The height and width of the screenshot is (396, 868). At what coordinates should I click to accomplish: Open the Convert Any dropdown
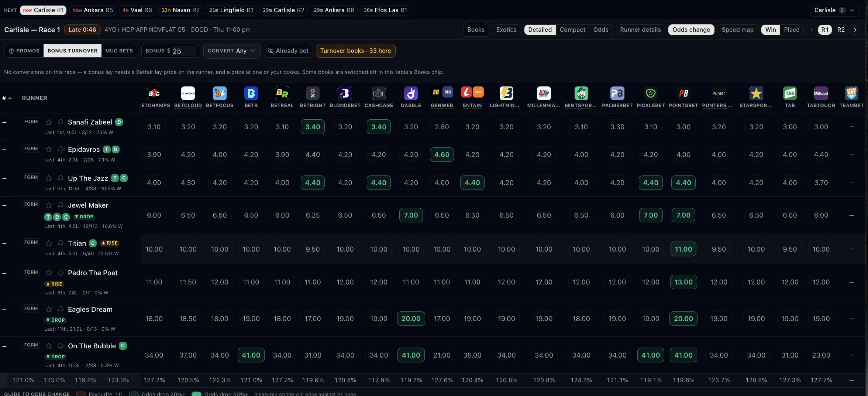coord(232,51)
